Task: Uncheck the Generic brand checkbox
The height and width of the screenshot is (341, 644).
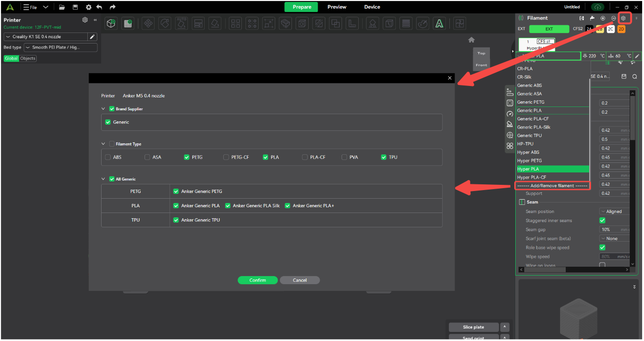Action: click(108, 122)
